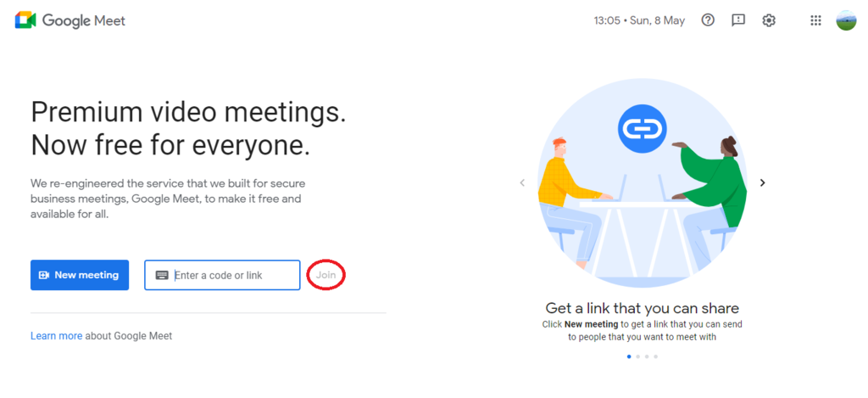Start a New meeting
Image resolution: width=868 pixels, height=398 pixels.
pyautogui.click(x=80, y=275)
